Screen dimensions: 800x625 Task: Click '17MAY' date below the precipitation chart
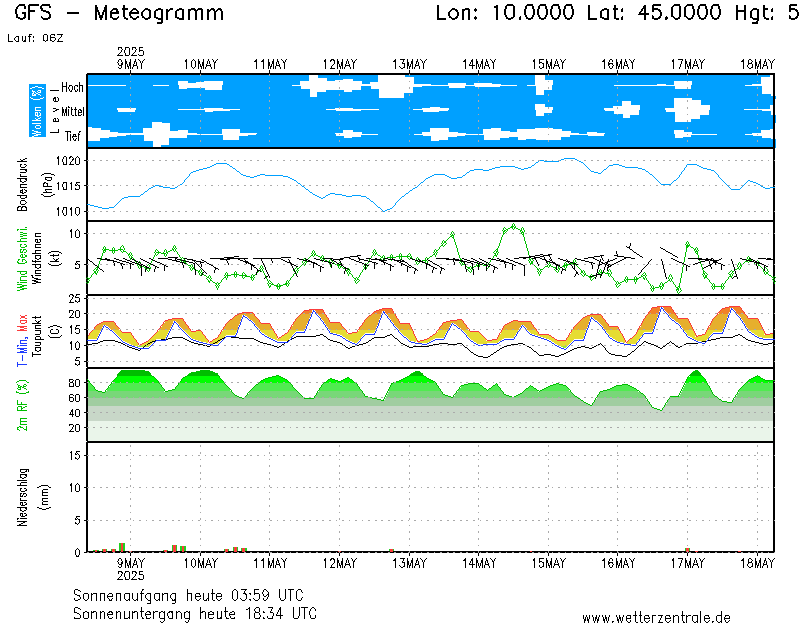click(x=688, y=563)
